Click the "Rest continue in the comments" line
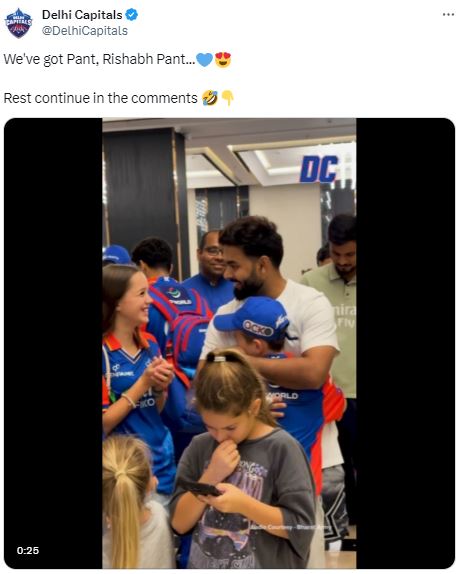Image resolution: width=461 pixels, height=574 pixels. [101, 98]
